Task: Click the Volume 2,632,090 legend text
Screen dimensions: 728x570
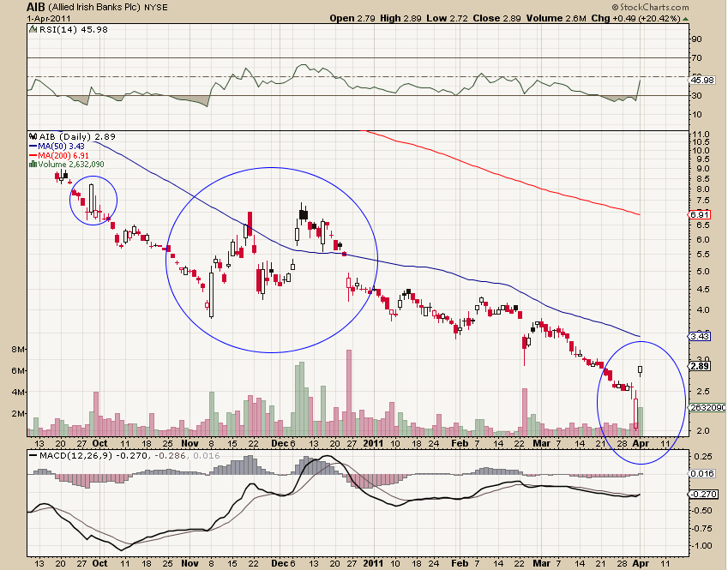Action: tap(71, 165)
